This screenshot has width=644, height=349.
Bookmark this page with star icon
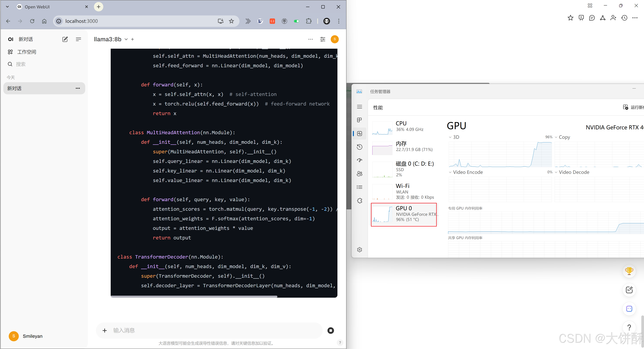click(x=231, y=21)
